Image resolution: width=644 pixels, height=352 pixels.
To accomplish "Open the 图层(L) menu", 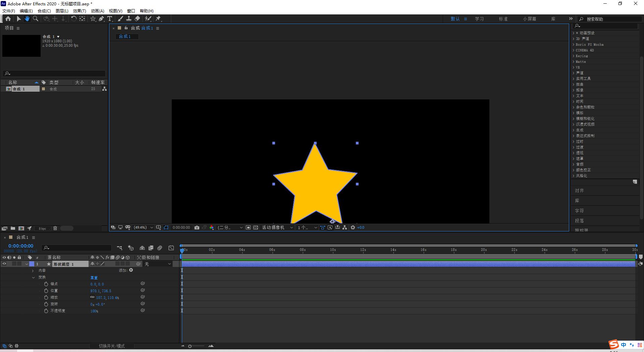I will [x=62, y=11].
